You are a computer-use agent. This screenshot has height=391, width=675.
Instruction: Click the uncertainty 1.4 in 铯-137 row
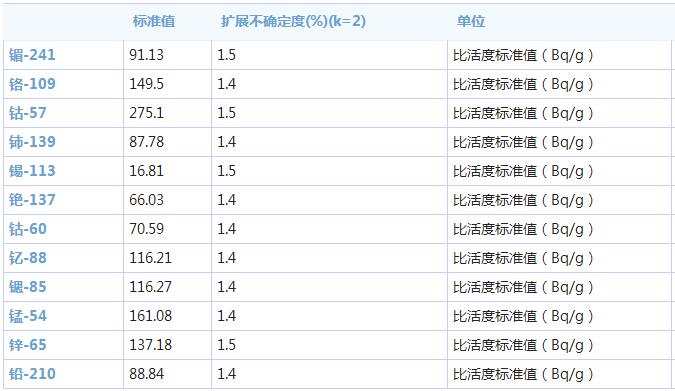[x=226, y=200]
